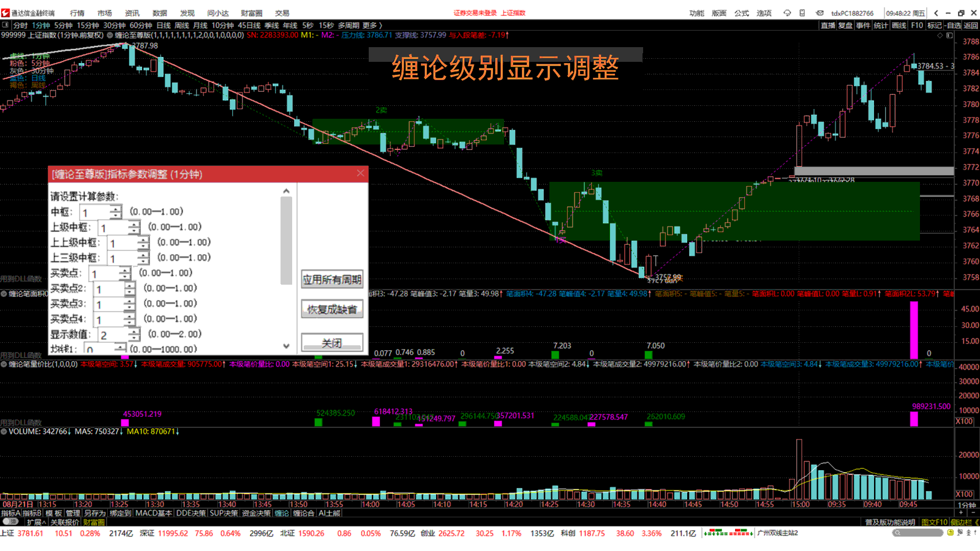Click the small square checkbox before 分时
Image resolution: width=980 pixels, height=551 pixels.
6,25
